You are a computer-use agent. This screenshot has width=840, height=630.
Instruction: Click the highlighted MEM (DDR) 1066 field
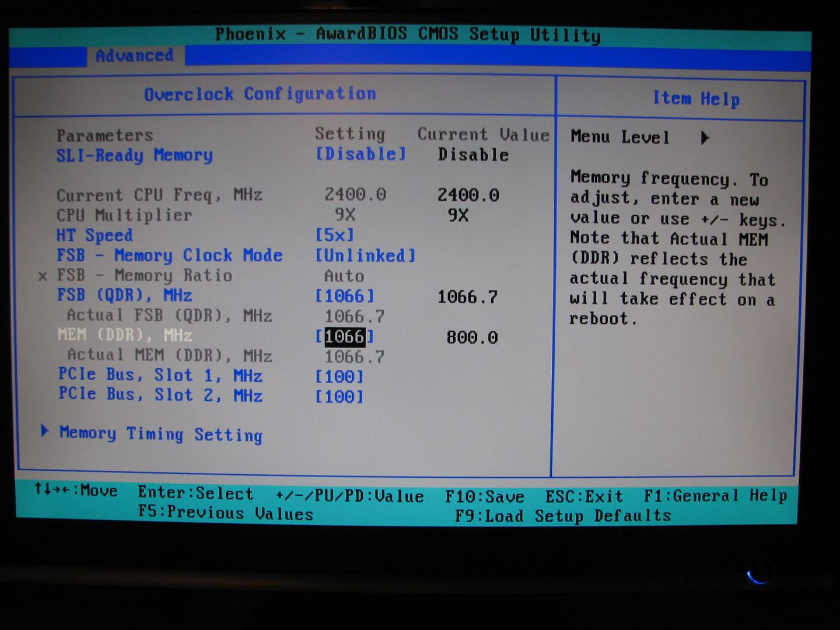pyautogui.click(x=345, y=337)
